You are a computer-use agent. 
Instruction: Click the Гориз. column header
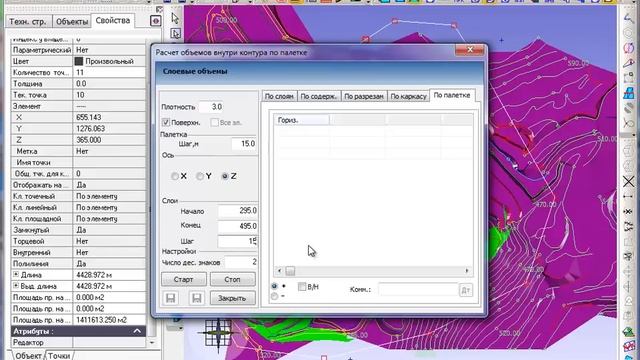pos(301,120)
